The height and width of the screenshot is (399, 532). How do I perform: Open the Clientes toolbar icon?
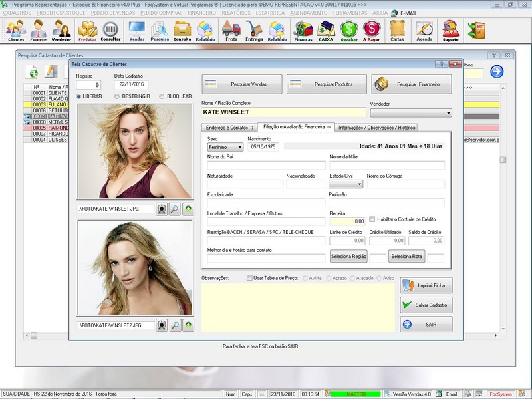tap(16, 30)
